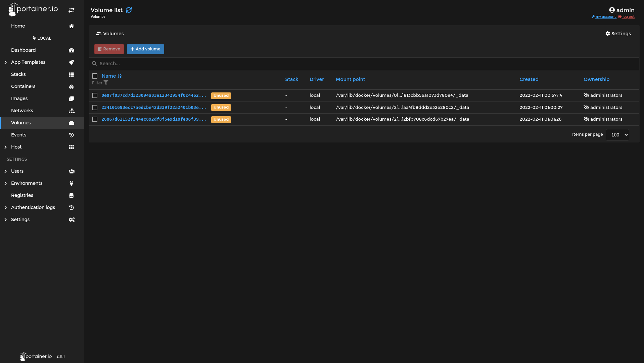The height and width of the screenshot is (363, 644).
Task: Expand the Environments submenu chevron
Action: point(6,184)
